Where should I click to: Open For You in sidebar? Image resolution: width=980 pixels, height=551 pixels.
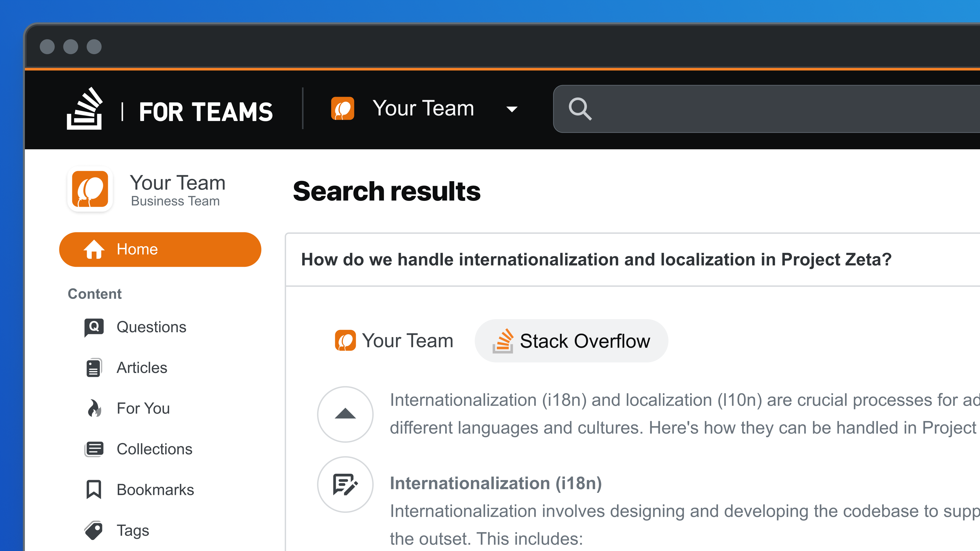(x=143, y=408)
